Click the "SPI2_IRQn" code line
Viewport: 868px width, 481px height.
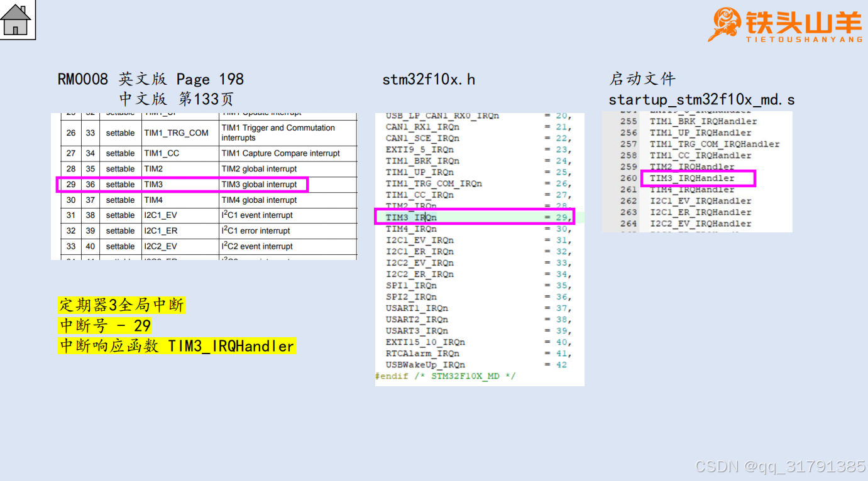(478, 296)
